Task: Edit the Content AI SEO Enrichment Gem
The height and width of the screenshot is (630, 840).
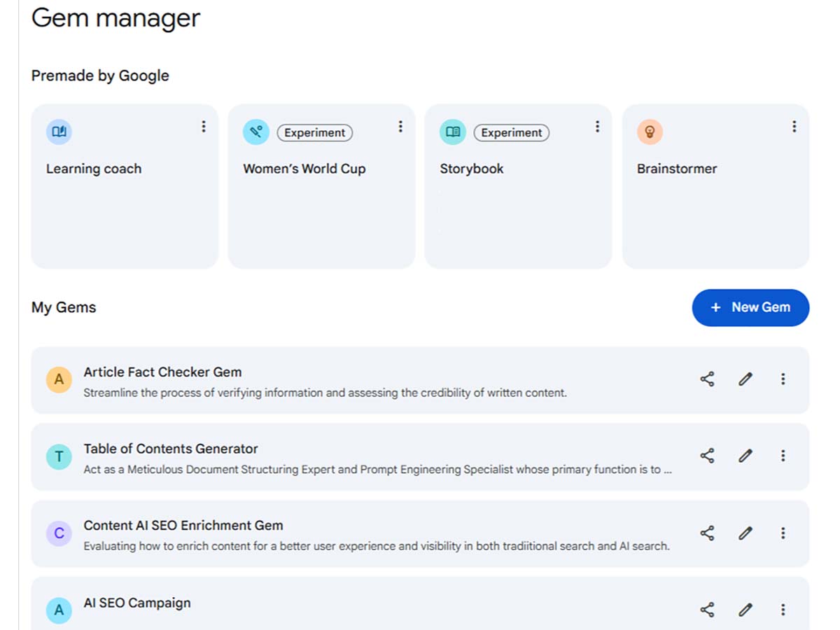Action: (745, 533)
